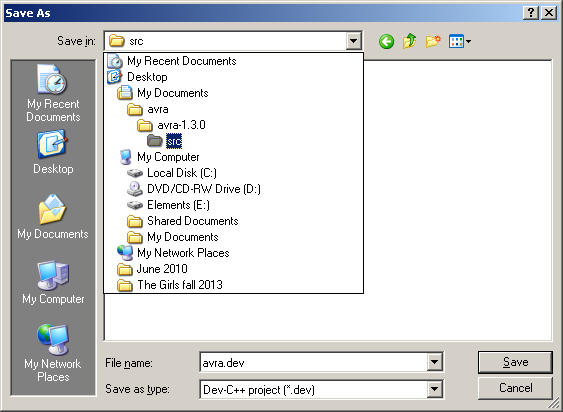Click the Shared Documents folder icon
The height and width of the screenshot is (412, 563).
[x=135, y=221]
